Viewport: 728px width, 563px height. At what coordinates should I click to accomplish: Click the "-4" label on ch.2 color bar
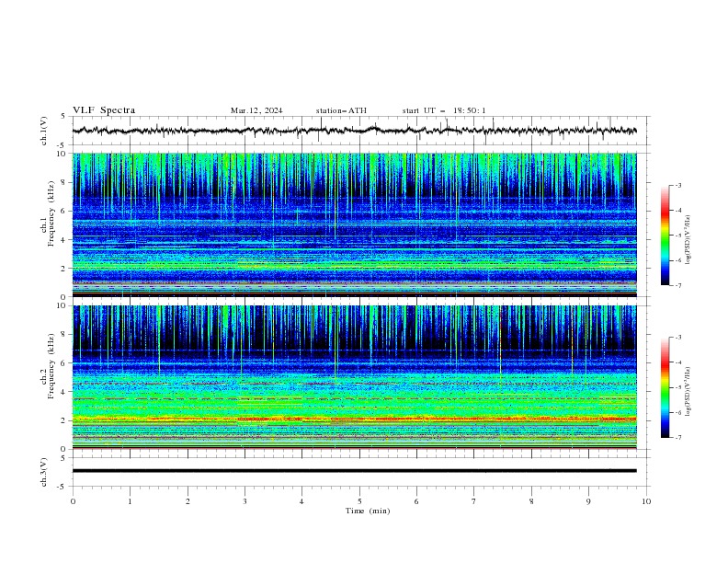click(678, 362)
